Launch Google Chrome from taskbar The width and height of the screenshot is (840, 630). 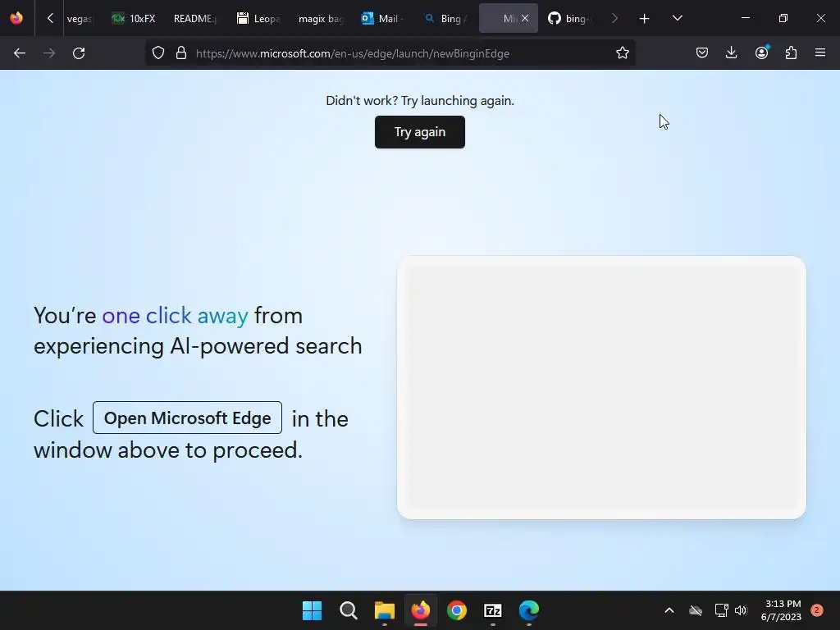click(x=457, y=610)
